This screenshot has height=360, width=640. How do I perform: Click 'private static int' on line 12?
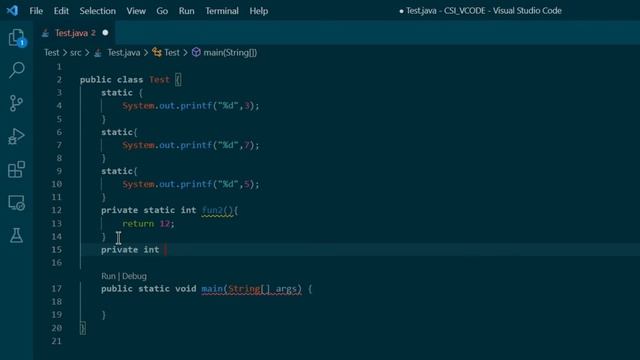click(149, 210)
